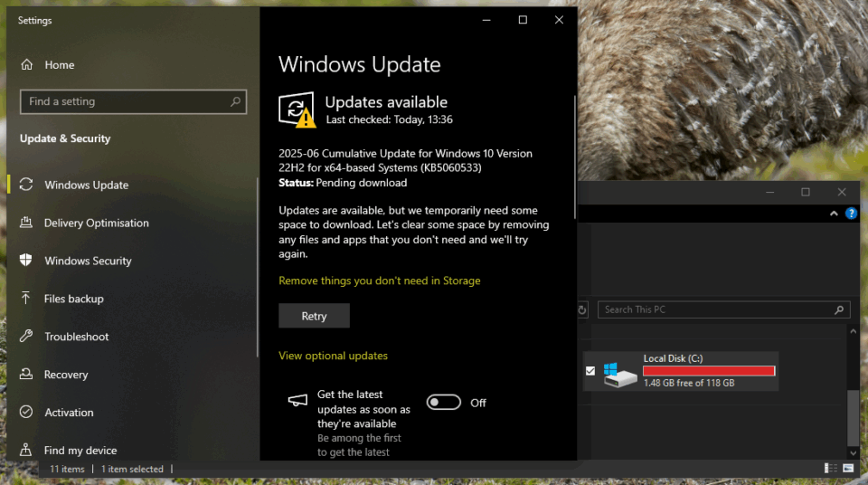Click the update status warning icon
Screen dimensions: 868x485
point(297,109)
